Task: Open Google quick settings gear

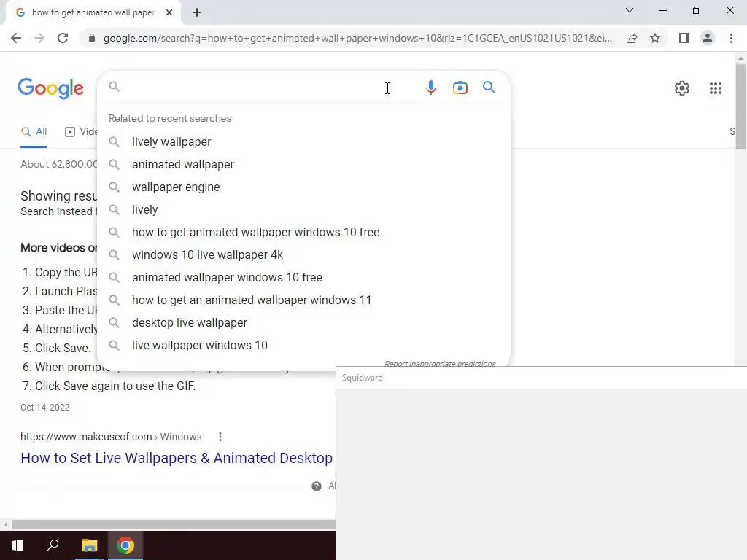Action: click(682, 88)
